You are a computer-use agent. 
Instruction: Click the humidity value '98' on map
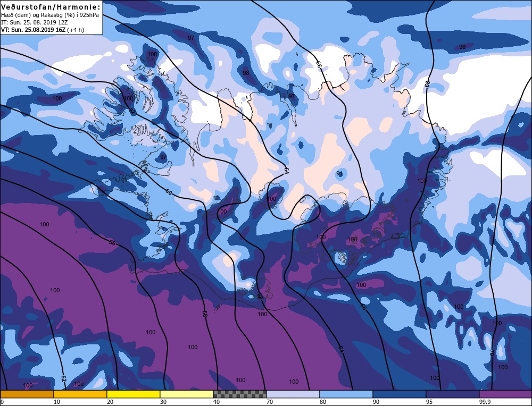(x=246, y=73)
